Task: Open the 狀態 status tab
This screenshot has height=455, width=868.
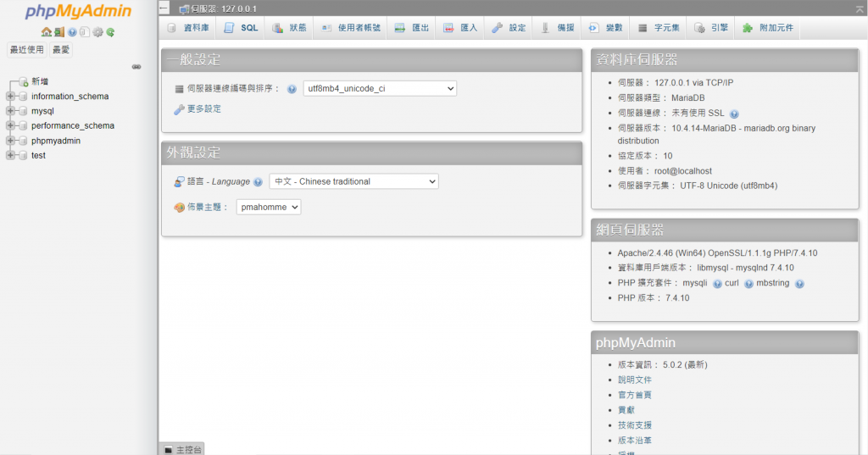Action: pos(290,28)
